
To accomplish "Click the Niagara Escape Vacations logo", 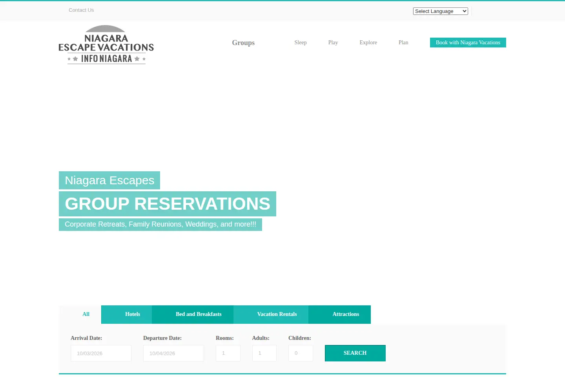I will click(x=106, y=45).
